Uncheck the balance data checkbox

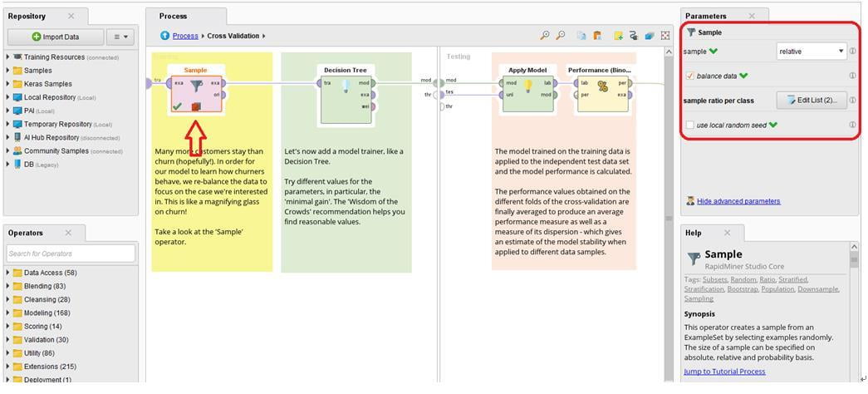[690, 76]
